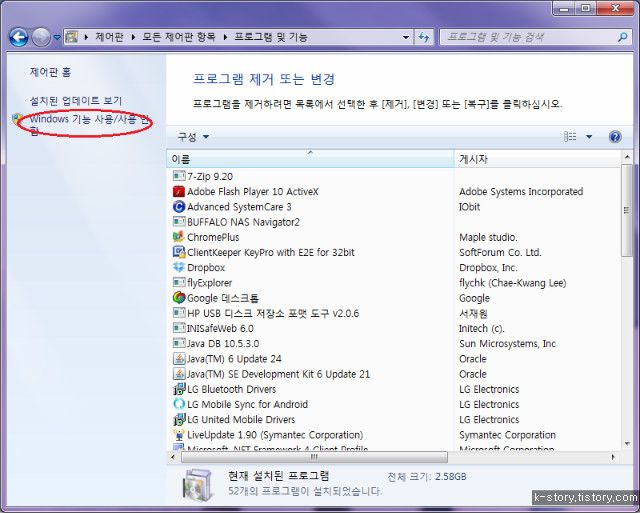Viewport: 640px width, 513px height.
Task: Click the installed programs details pane icon
Action: point(198,485)
